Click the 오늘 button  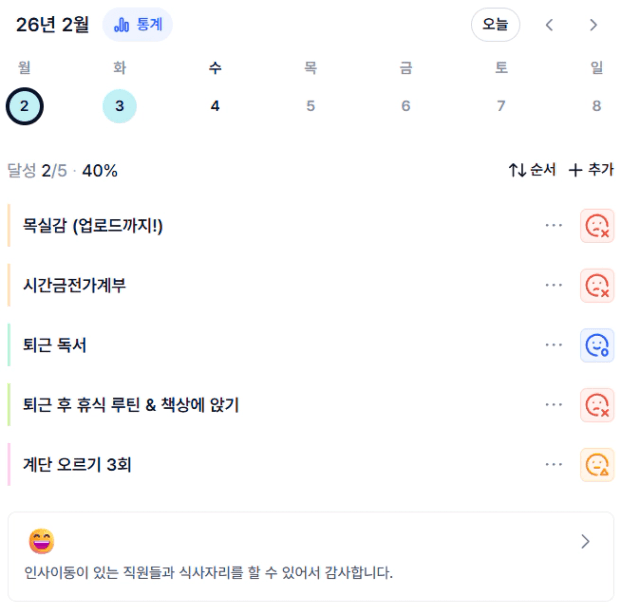[495, 25]
